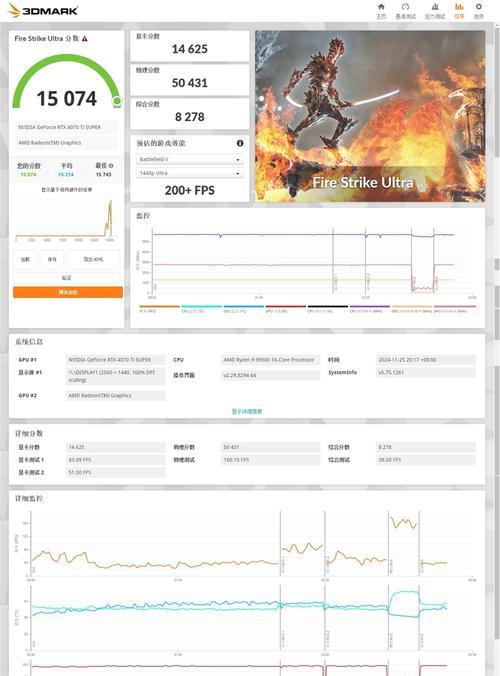
Task: Click the load result button left of save
Action: [25, 259]
